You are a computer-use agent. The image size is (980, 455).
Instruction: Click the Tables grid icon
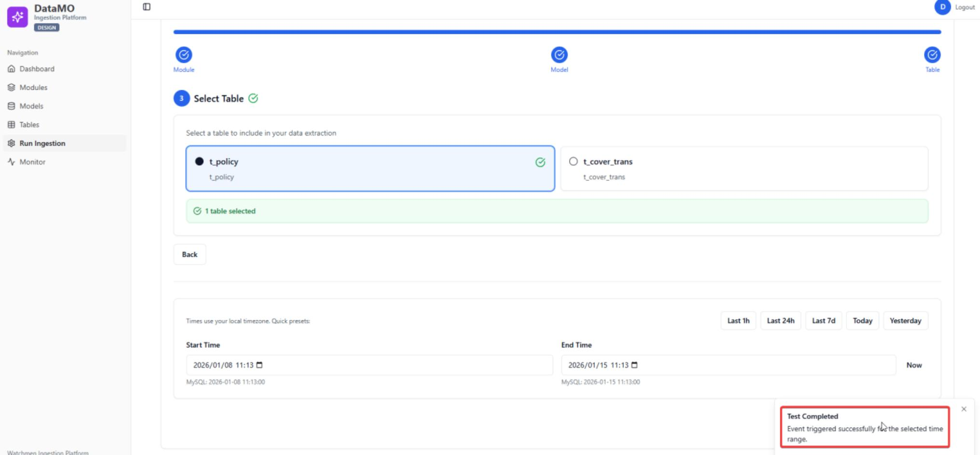click(12, 124)
